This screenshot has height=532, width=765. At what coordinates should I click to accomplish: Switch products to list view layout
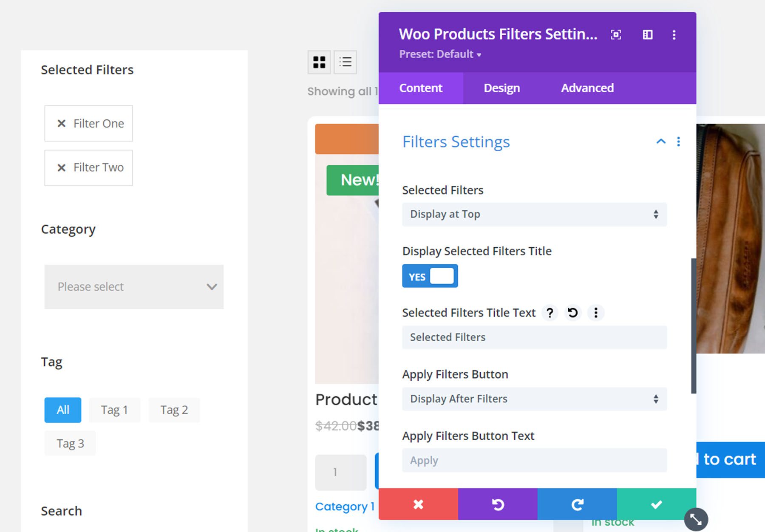[x=345, y=62]
